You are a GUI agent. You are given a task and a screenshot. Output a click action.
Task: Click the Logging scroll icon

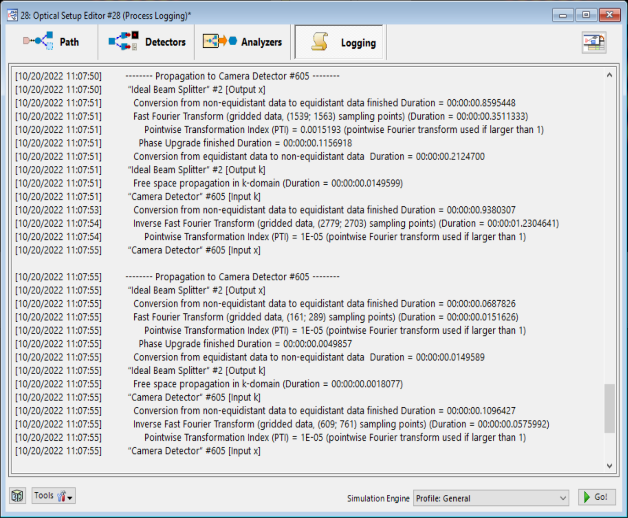tap(319, 42)
